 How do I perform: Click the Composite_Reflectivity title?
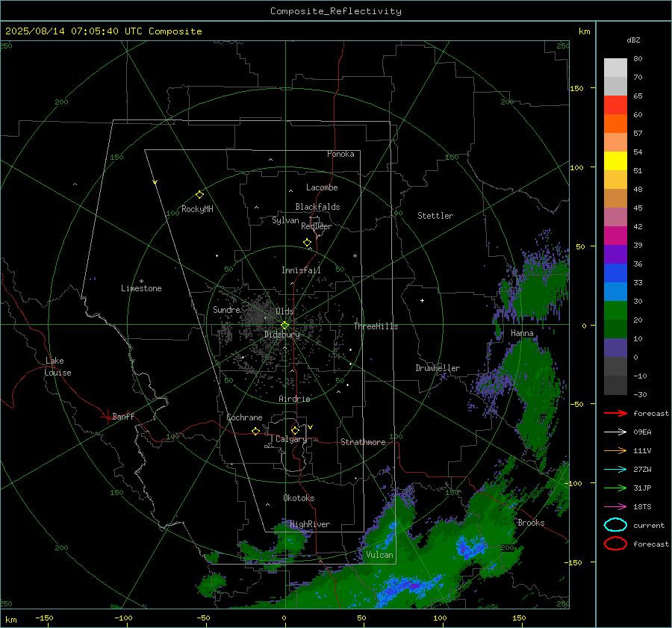(x=336, y=11)
